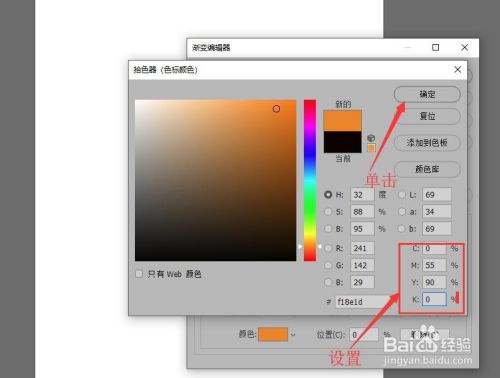Maximize the 渐变编辑器 window
The image size is (500, 378).
(x=435, y=47)
